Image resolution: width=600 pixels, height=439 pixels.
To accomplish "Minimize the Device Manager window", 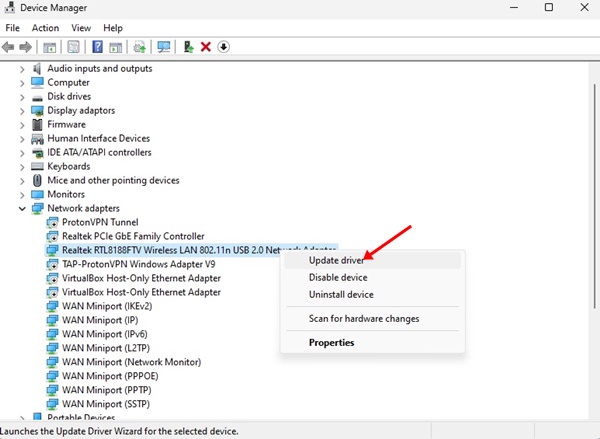I will point(514,7).
